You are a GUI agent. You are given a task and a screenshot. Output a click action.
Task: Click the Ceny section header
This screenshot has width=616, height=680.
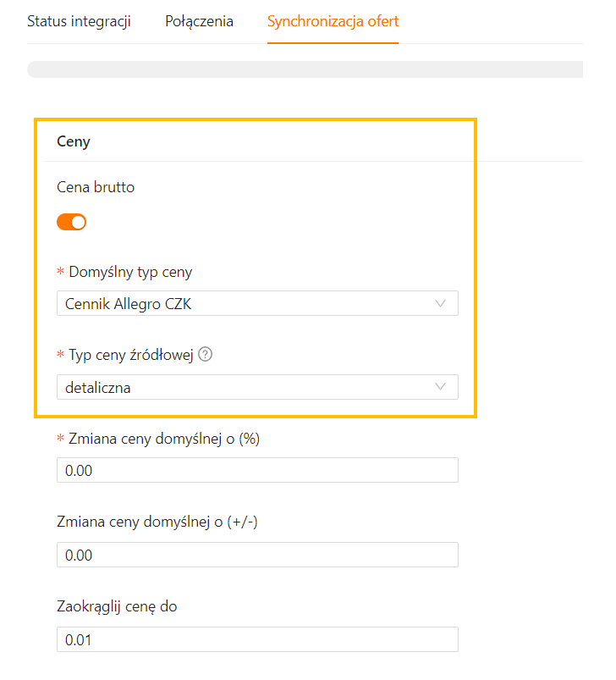pos(74,141)
